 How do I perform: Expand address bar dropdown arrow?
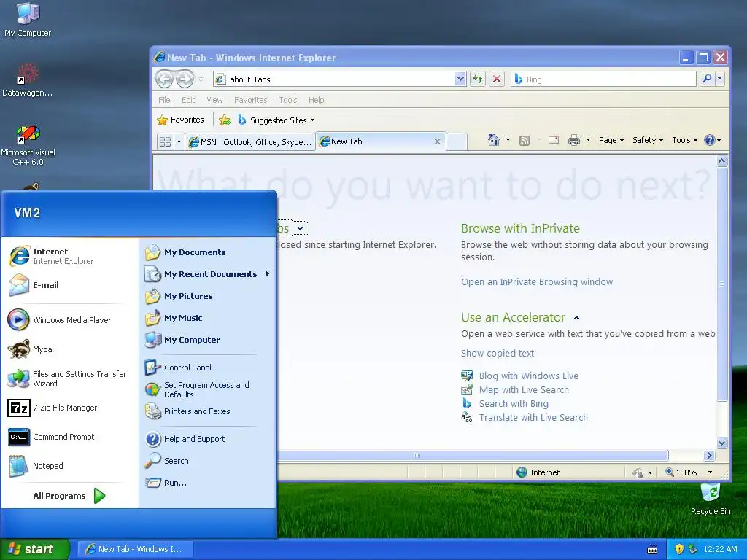tap(460, 79)
